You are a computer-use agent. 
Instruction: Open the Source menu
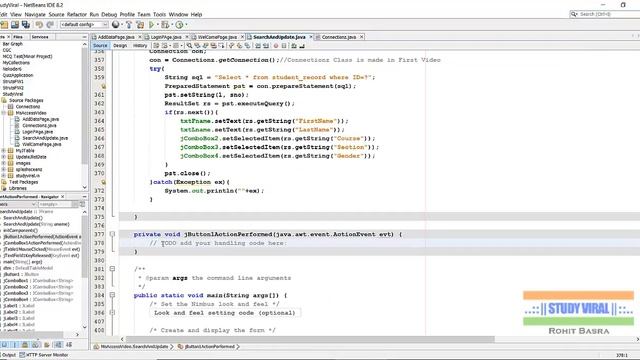click(x=56, y=14)
